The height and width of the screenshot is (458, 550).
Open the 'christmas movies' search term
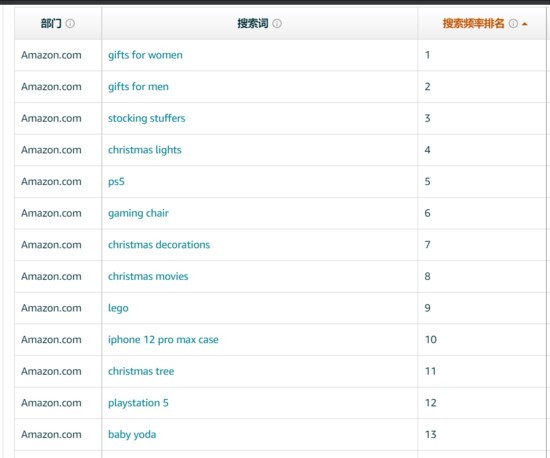point(148,276)
